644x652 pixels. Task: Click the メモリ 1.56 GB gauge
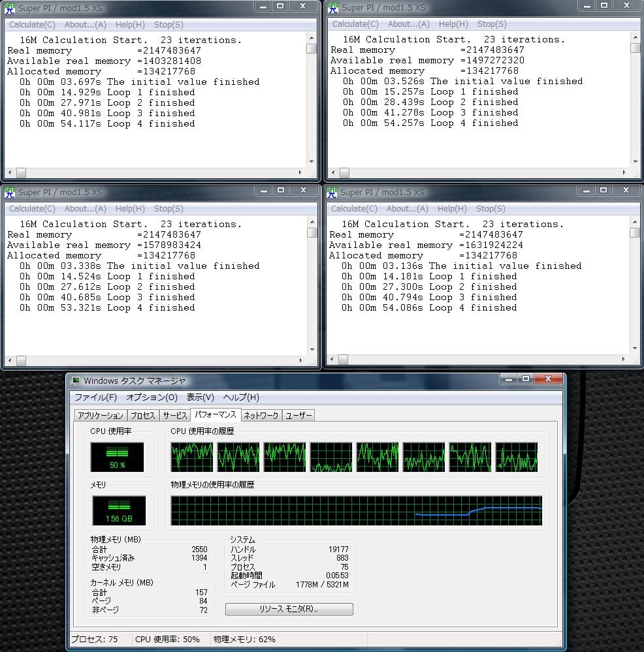click(x=119, y=510)
